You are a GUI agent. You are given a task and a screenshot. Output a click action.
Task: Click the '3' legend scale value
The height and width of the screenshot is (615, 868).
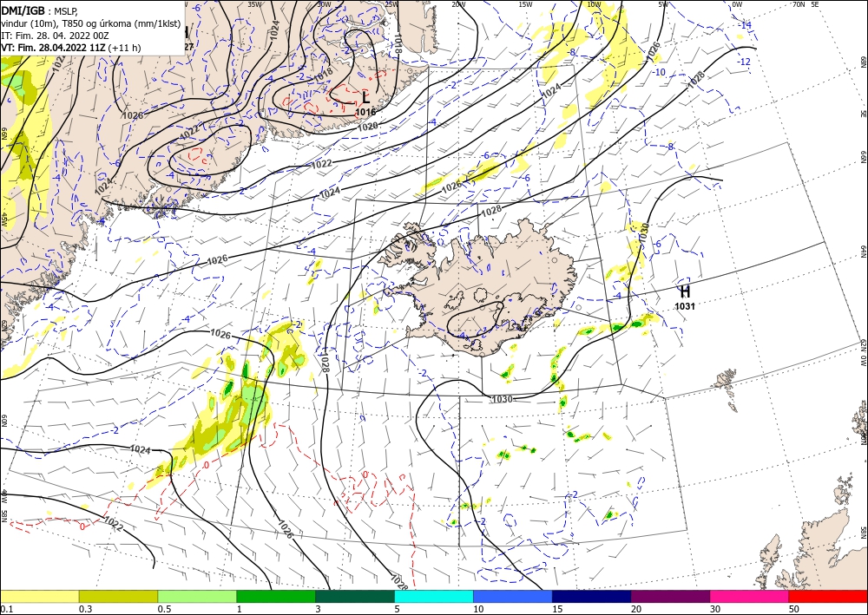pos(319,609)
